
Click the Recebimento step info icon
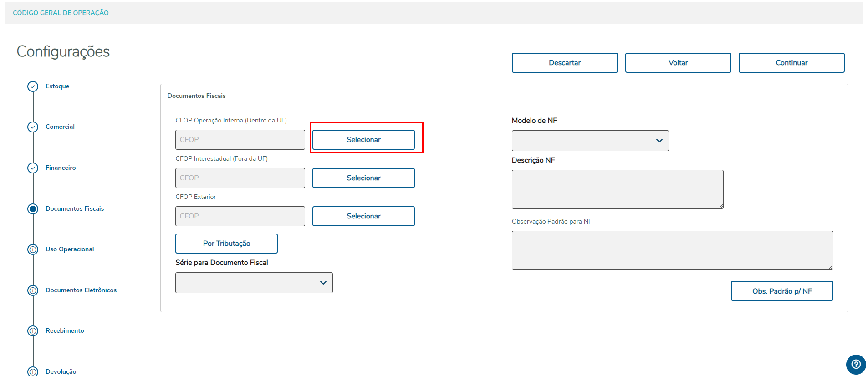[33, 331]
